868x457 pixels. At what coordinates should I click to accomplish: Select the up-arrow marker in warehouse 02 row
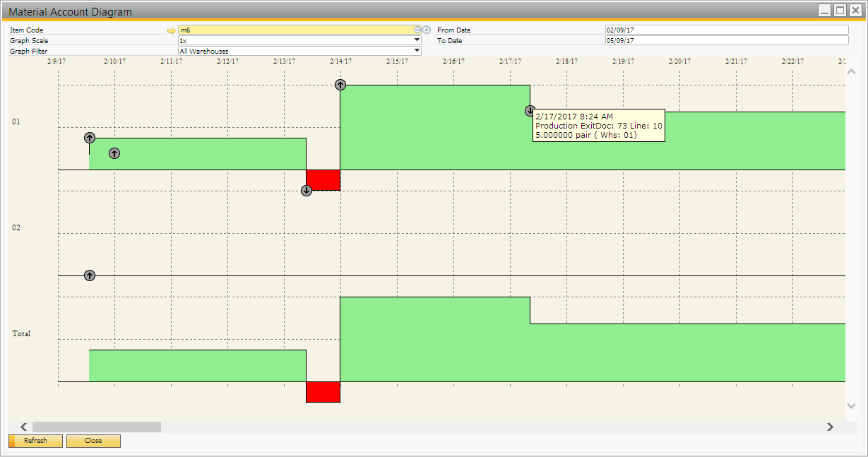90,275
